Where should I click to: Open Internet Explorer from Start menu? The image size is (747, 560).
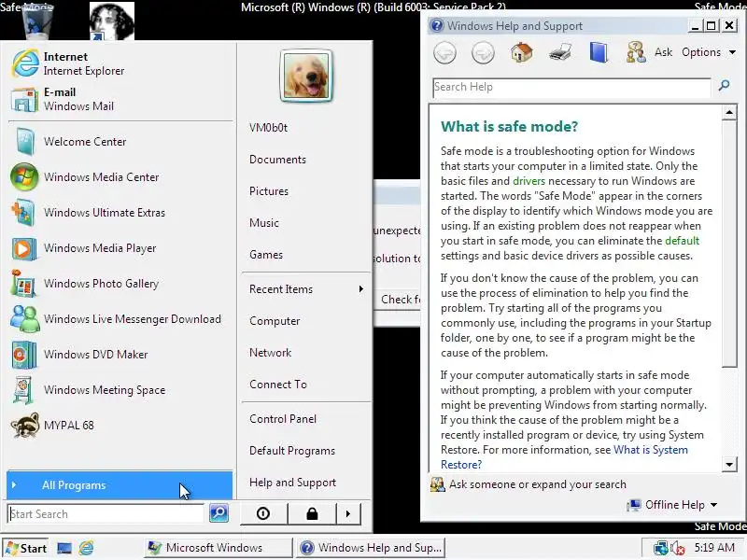120,63
